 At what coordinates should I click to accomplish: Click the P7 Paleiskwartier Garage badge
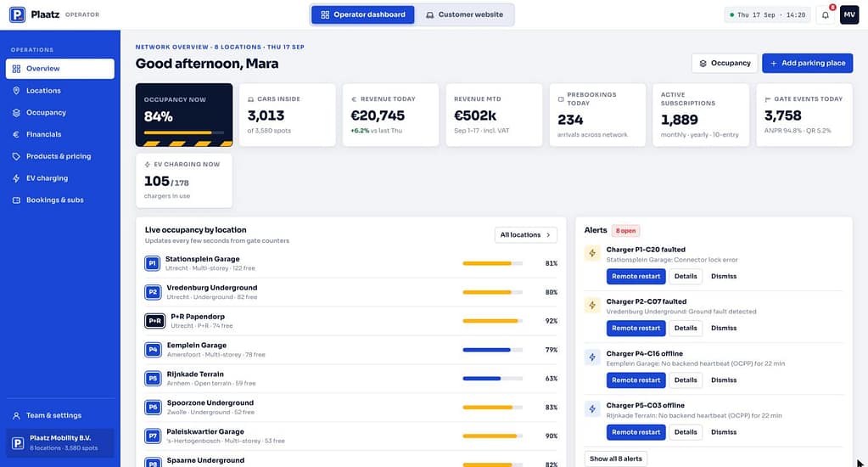[x=153, y=436]
